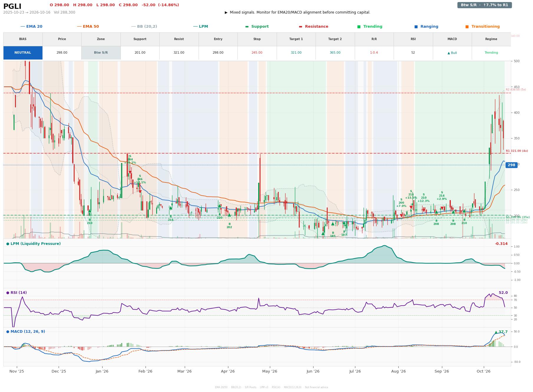
Task: Click the R:R value 1:0.4
Action: [x=374, y=53]
